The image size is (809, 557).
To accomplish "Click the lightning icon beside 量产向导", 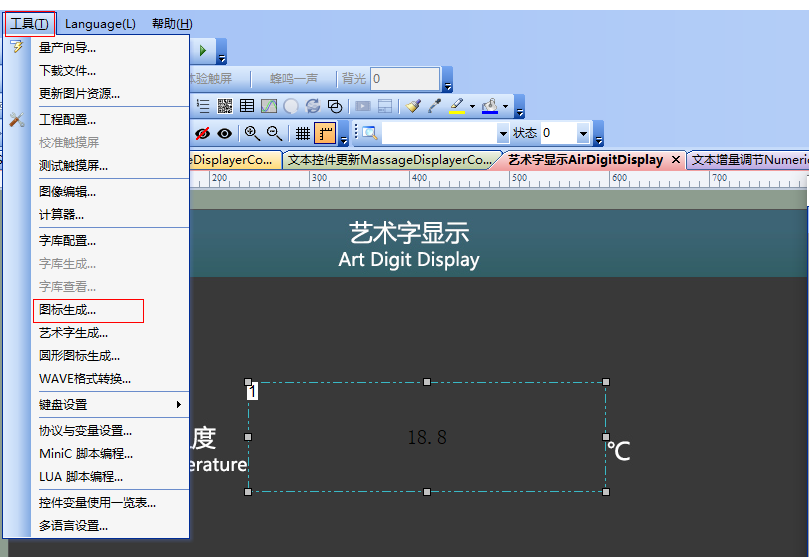I will pos(17,47).
